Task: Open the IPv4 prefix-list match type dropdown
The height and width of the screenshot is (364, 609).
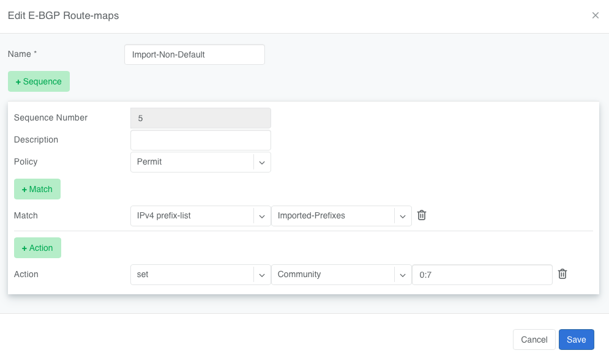Action: tap(192, 216)
